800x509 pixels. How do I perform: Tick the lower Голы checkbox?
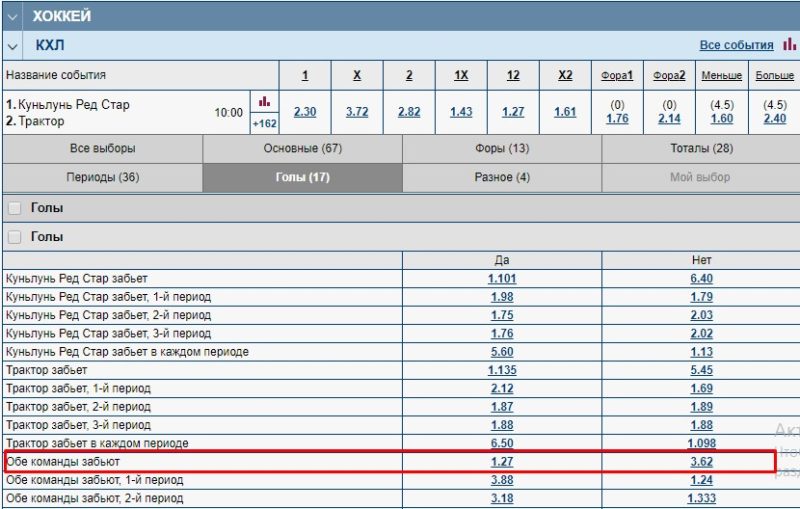click(x=15, y=237)
